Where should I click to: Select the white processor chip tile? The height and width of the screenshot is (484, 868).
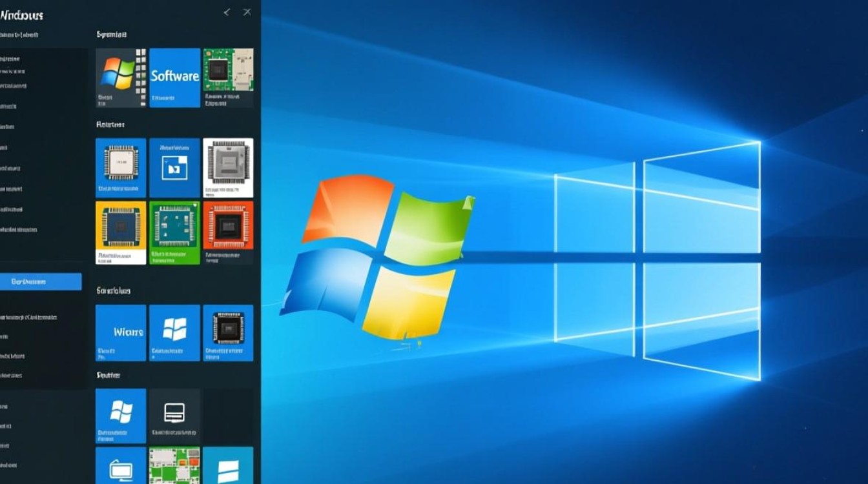pos(227,166)
